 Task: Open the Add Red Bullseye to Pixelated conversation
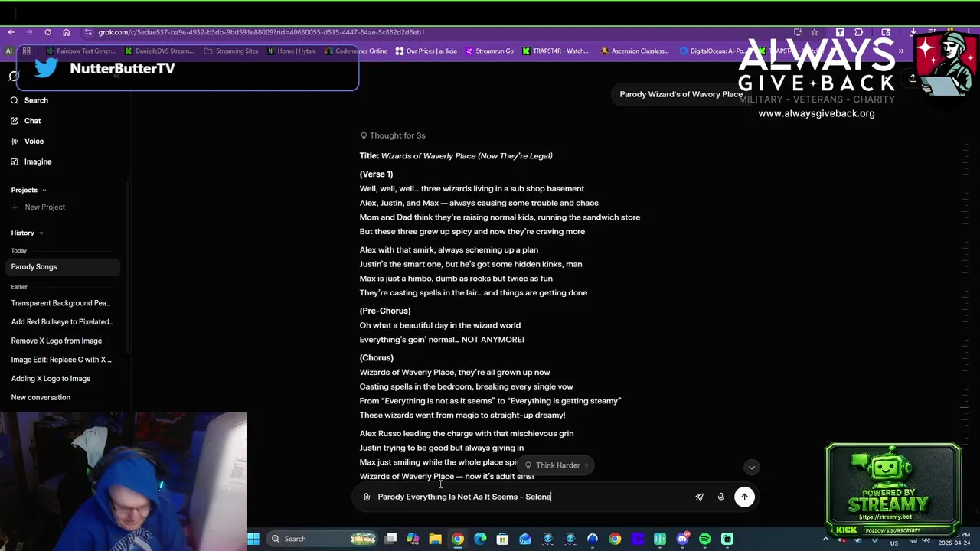[x=61, y=322]
